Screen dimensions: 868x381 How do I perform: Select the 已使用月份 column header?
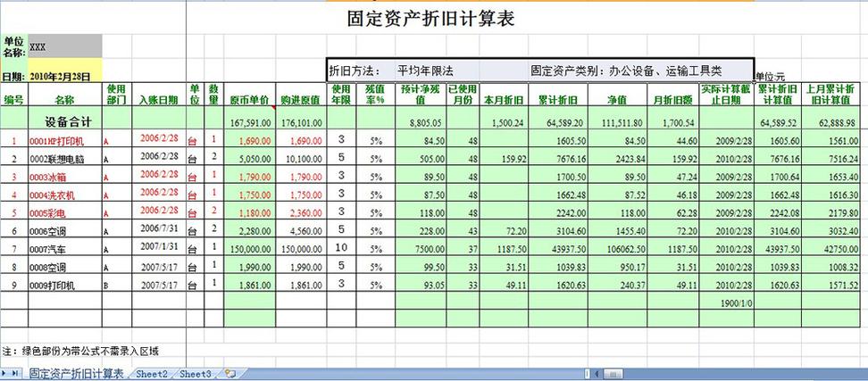coord(463,95)
